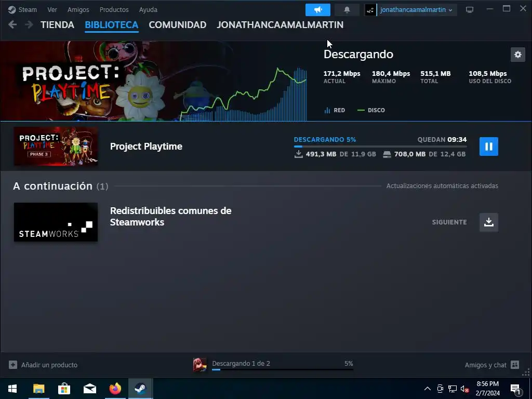
Task: Switch to the TIENDA tab
Action: click(57, 25)
